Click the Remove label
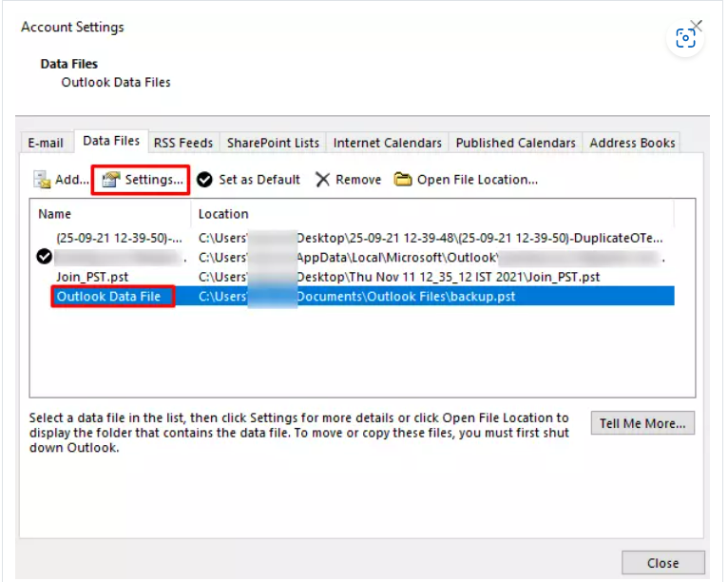The height and width of the screenshot is (582, 728). point(358,180)
